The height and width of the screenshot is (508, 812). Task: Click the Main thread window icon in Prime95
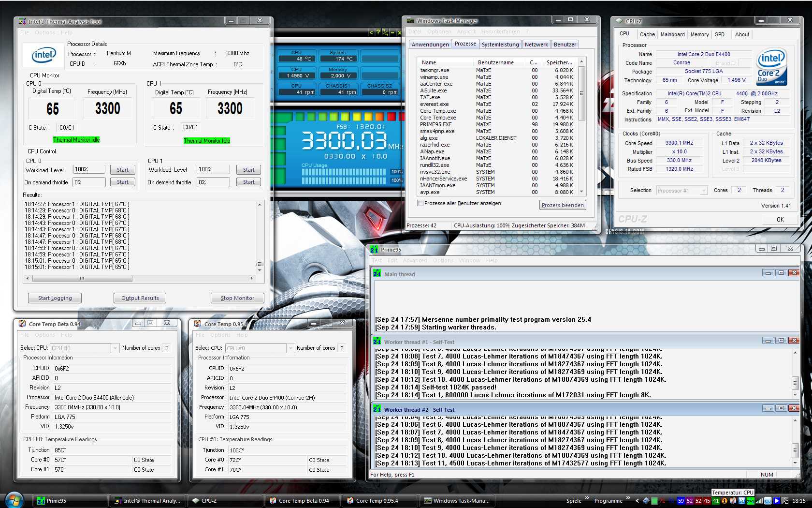point(377,274)
